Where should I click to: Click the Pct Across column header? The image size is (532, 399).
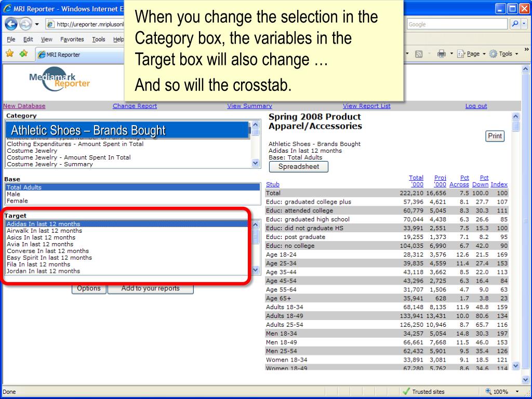459,181
